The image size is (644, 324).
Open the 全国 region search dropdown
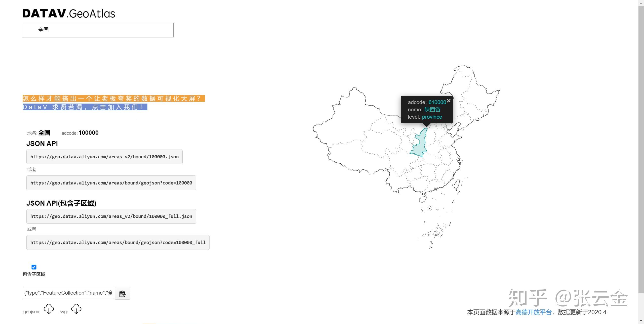coord(98,30)
